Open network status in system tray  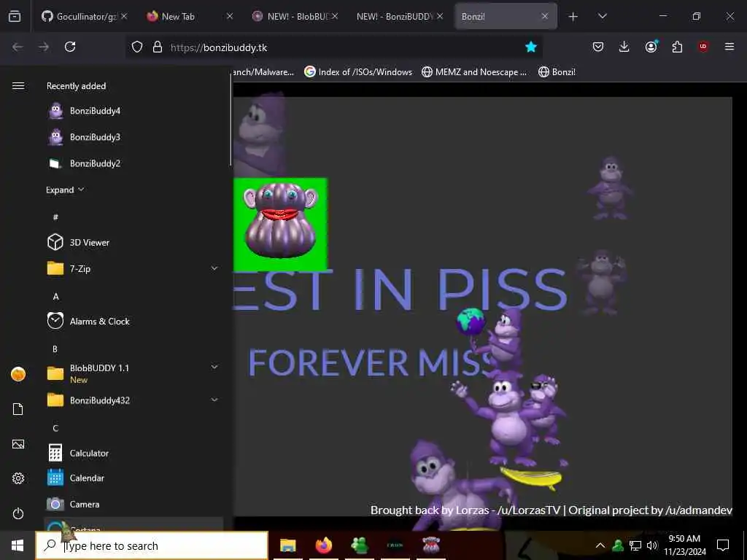pos(635,545)
